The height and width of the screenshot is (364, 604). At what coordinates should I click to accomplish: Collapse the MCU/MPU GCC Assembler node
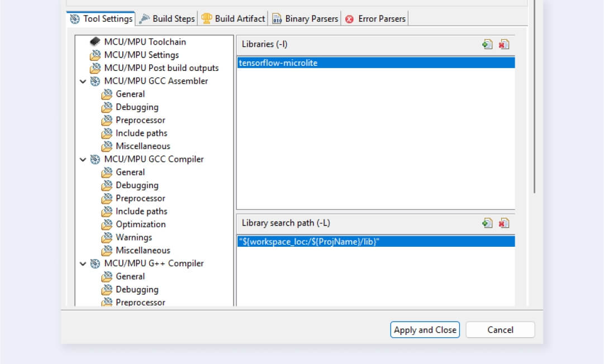pyautogui.click(x=83, y=82)
